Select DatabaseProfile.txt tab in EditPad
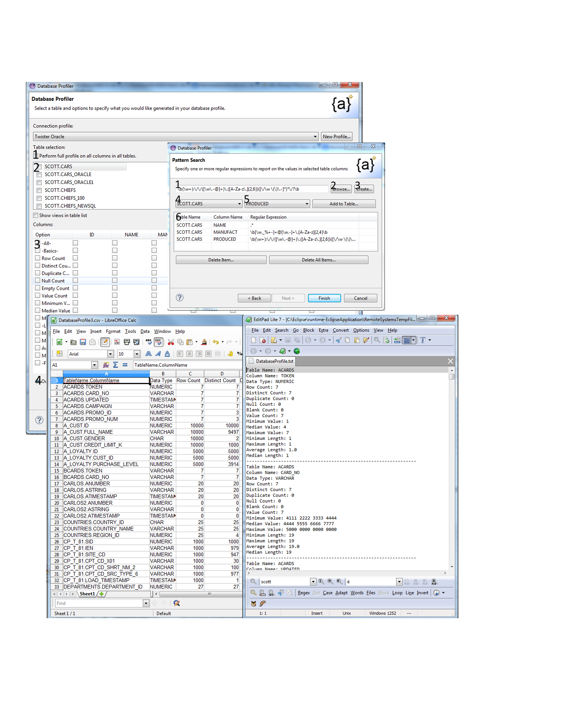The width and height of the screenshot is (566, 728). 271,361
